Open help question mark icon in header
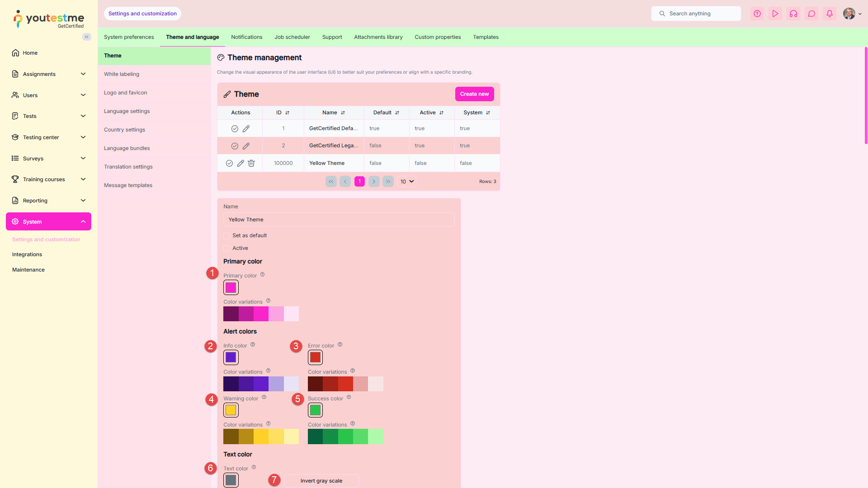Image resolution: width=868 pixels, height=488 pixels. (x=757, y=14)
